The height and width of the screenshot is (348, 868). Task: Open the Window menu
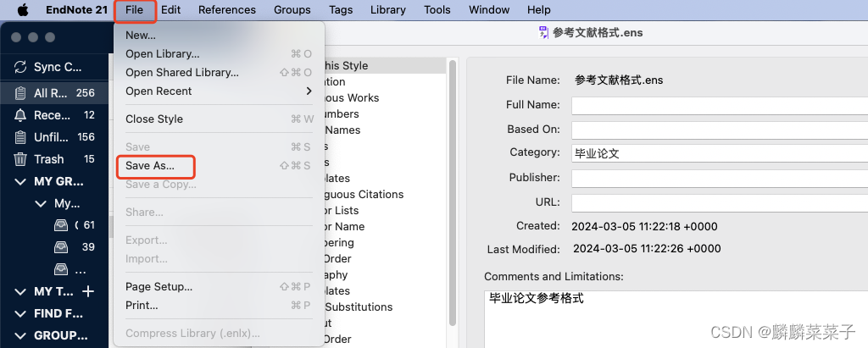pos(489,10)
